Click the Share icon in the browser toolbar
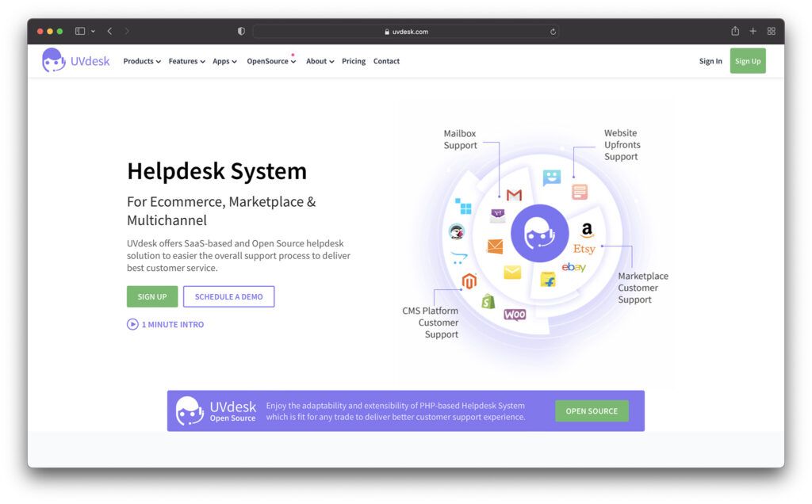Viewport: 812px width, 504px height. 734,31
